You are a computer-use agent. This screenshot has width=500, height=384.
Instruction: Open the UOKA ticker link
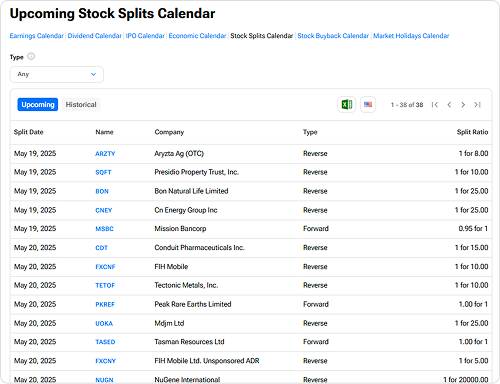tap(104, 323)
